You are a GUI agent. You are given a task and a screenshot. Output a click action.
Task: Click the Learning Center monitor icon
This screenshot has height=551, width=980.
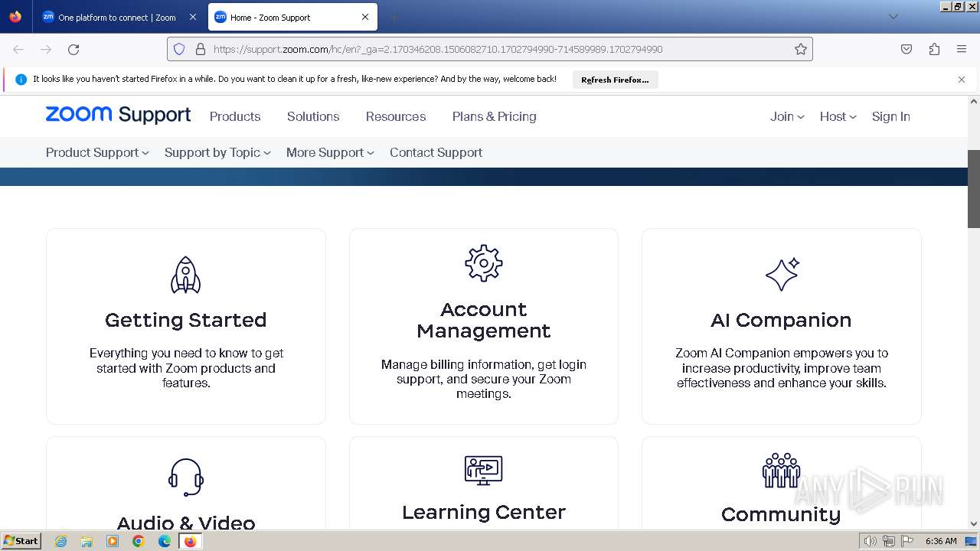[484, 470]
